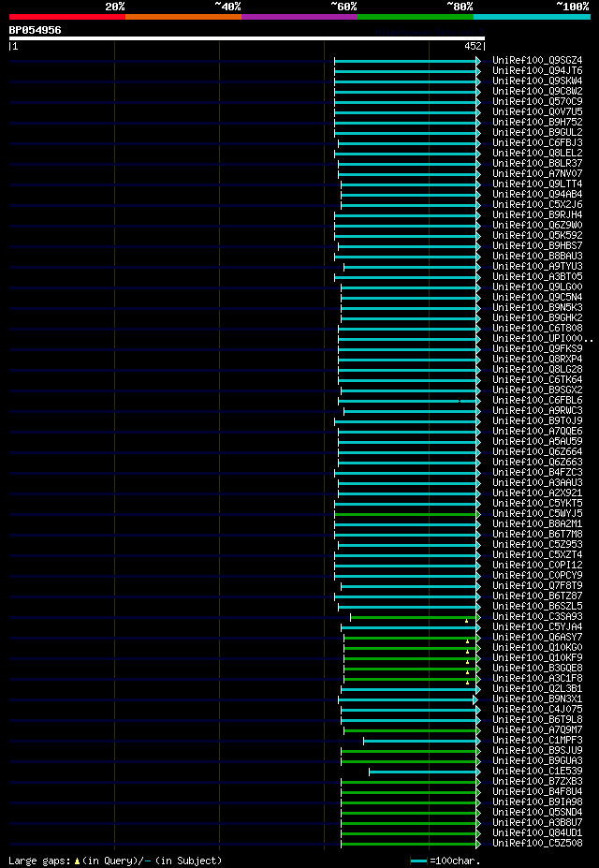
Task: Click the subject gap mark on UniRef100_C6FBL6 bar
Action: tap(459, 401)
